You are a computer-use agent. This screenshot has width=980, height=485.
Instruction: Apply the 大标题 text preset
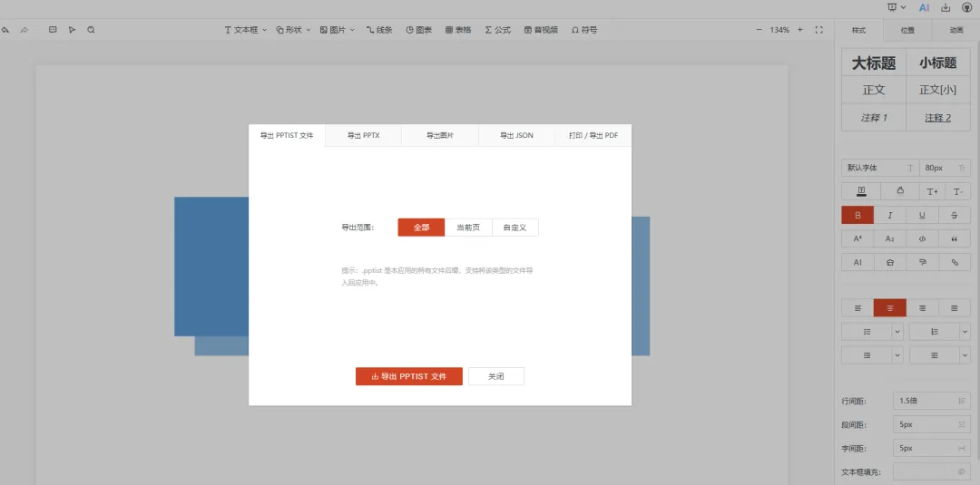point(874,63)
